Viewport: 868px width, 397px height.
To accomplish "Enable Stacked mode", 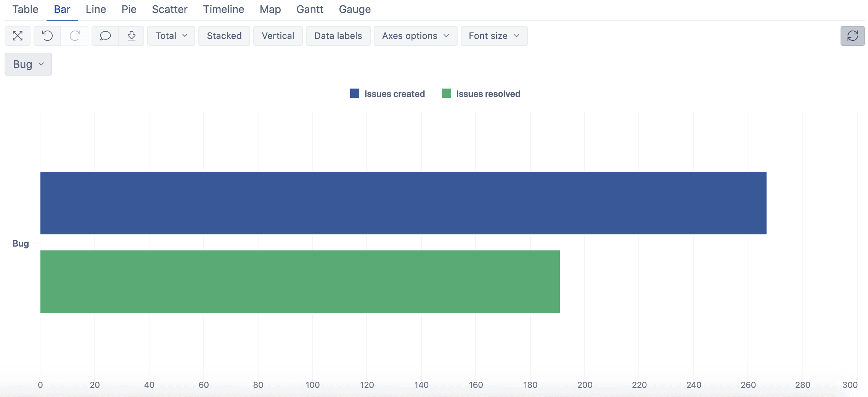I will pos(224,36).
